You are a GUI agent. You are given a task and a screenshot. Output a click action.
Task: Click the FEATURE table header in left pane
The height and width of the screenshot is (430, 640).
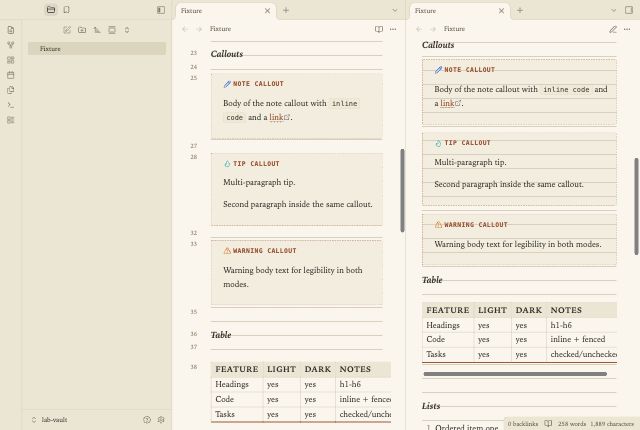tap(237, 369)
